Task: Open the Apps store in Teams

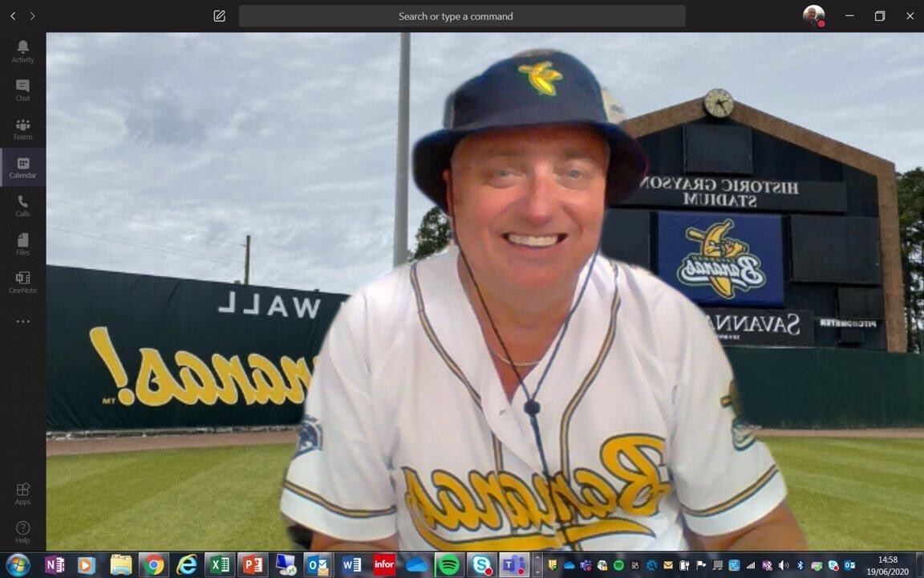Action: pos(22,494)
